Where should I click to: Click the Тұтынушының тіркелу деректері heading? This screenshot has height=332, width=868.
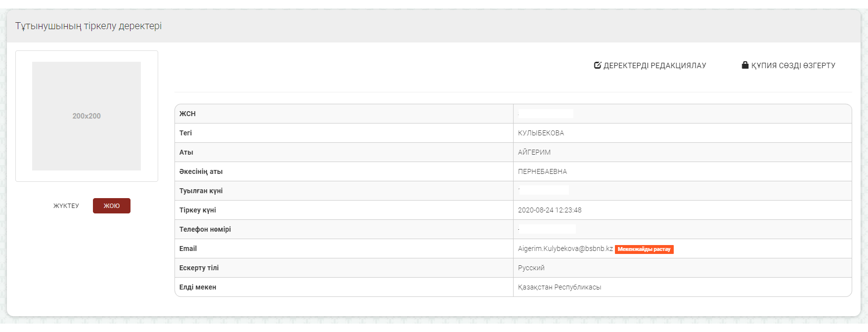(88, 26)
